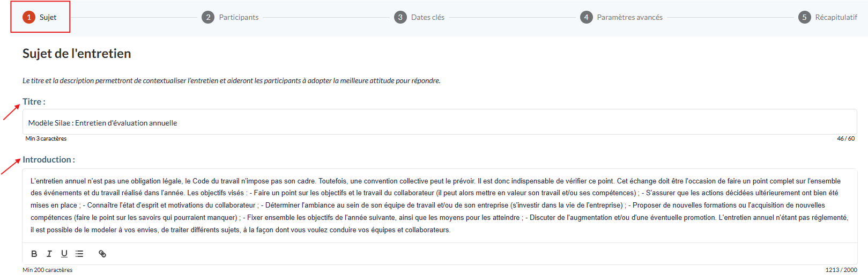Open step 4 Paramètres avancés
Viewport: 868px width, 280px height.
point(621,17)
